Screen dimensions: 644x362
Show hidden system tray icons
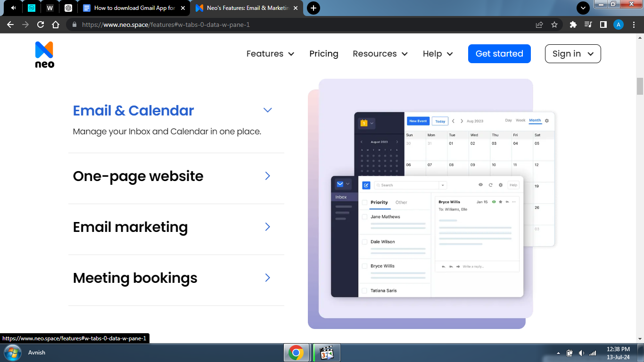(x=559, y=353)
